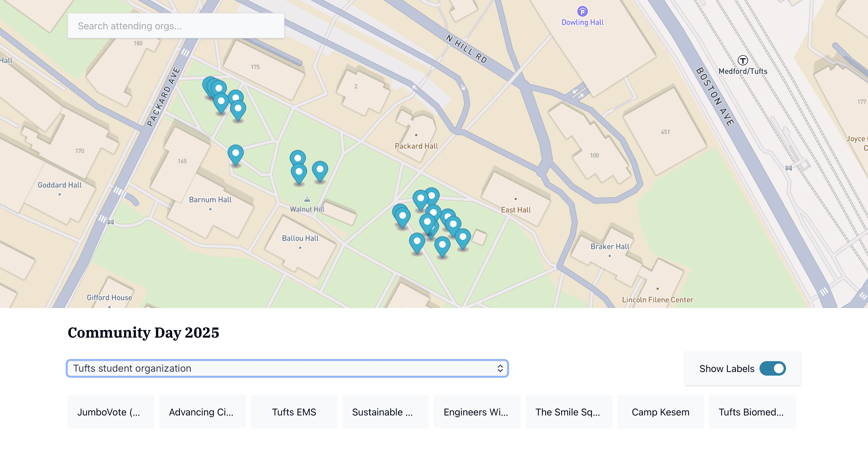Click the Engineers Wi... organization tile
This screenshot has height=458, width=868.
[x=477, y=412]
